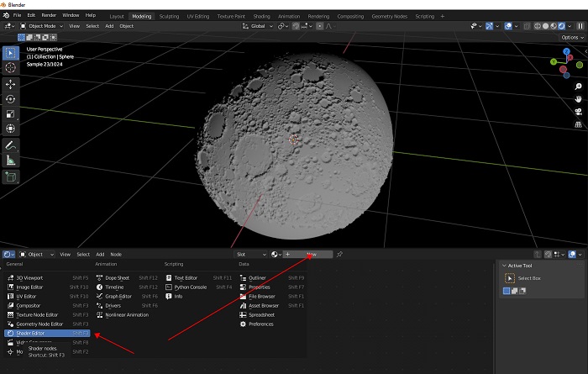The image size is (588, 374).
Task: Select the Move tool in left toolbar
Action: [10, 84]
